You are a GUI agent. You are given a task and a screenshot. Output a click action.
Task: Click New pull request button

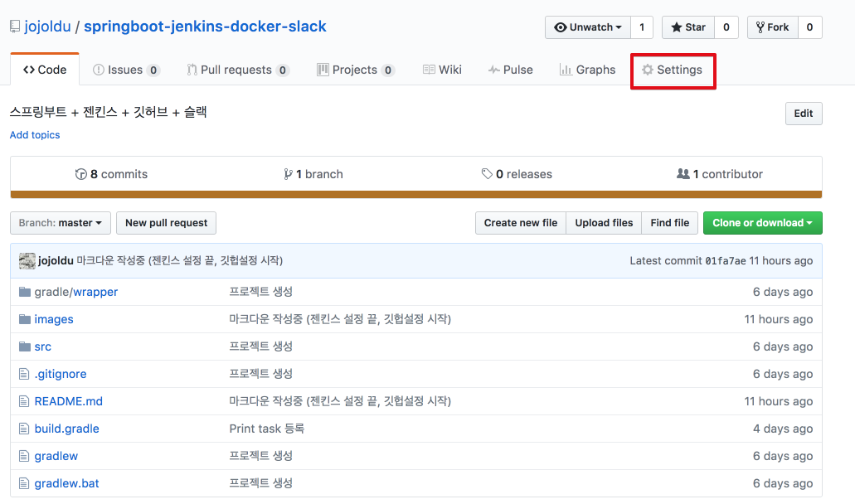pyautogui.click(x=167, y=223)
